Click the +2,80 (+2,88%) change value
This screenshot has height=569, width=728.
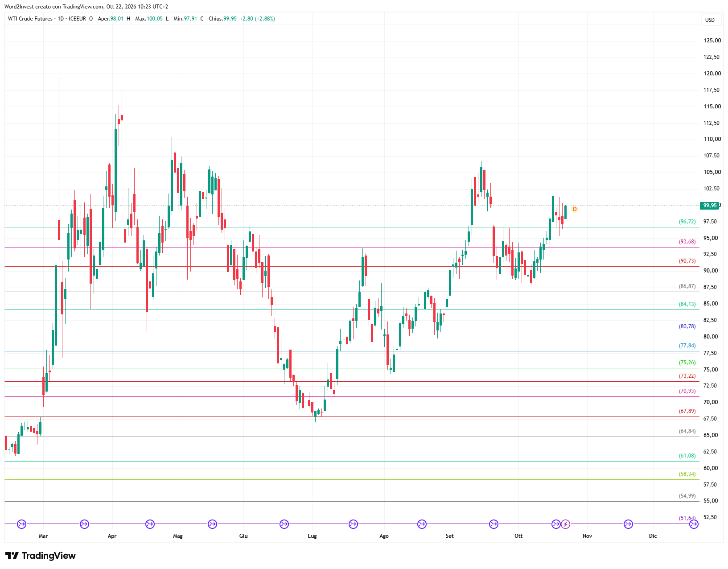257,19
